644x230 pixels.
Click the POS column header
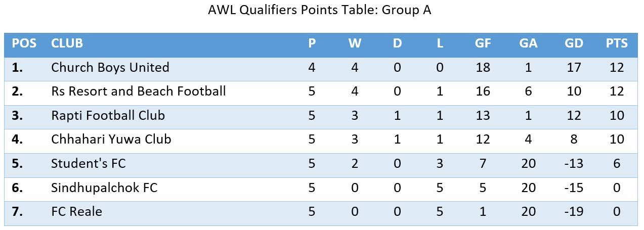click(24, 43)
